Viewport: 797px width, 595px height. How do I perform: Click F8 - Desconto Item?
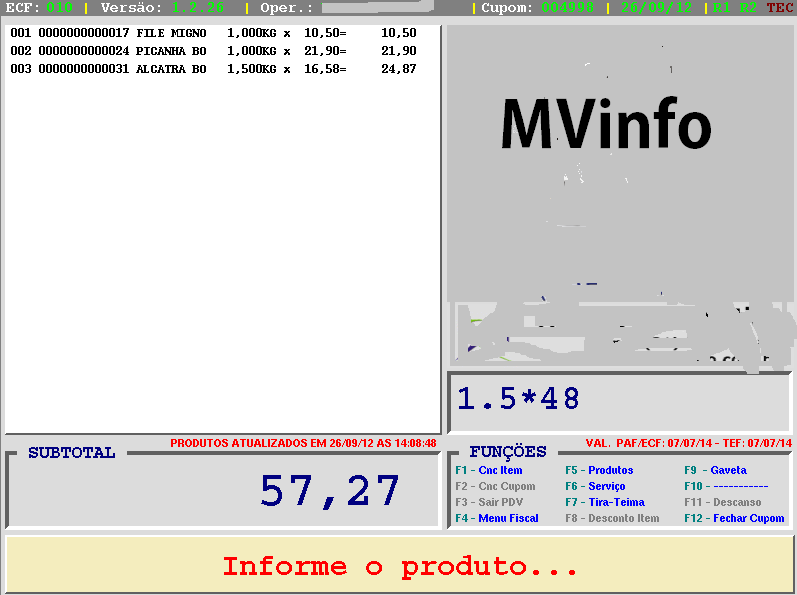(x=612, y=518)
